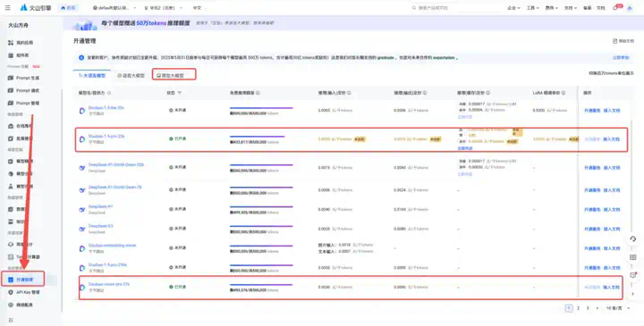644x326 pixels.
Task: Click Doubao-1.5-pro-32k free quota progress bar
Action: tap(257, 137)
